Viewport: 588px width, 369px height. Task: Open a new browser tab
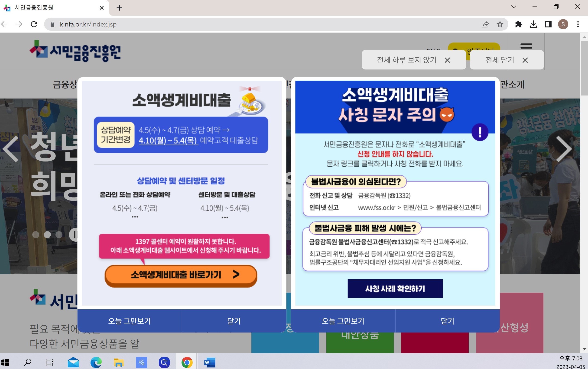[119, 8]
